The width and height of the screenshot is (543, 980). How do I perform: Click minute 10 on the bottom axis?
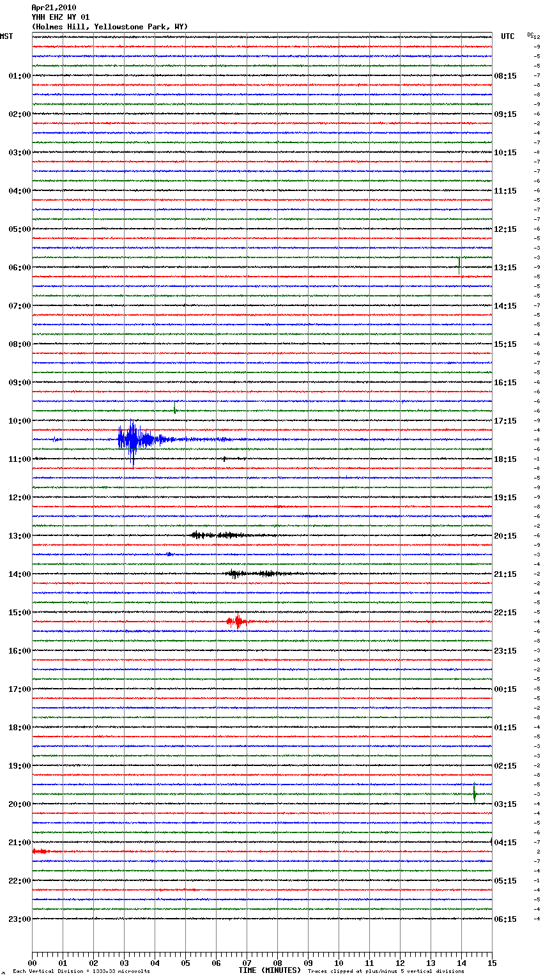tap(339, 963)
